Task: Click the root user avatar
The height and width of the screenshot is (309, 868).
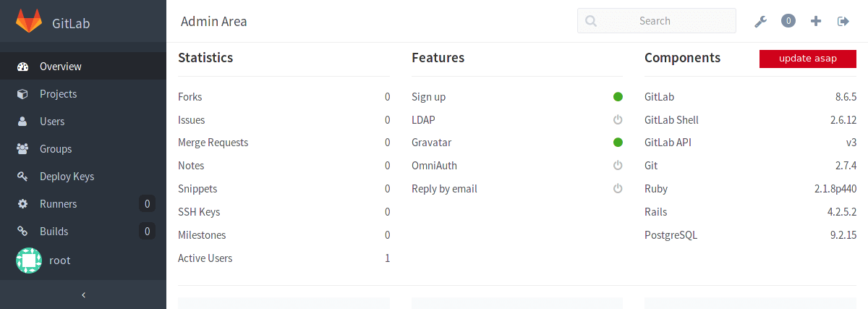Action: click(x=29, y=261)
